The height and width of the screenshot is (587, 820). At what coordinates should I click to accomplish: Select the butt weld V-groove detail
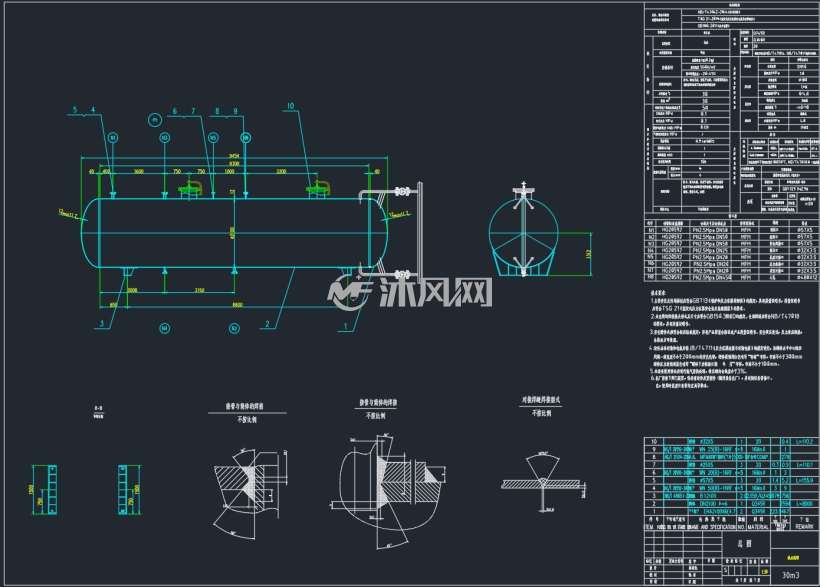542,481
